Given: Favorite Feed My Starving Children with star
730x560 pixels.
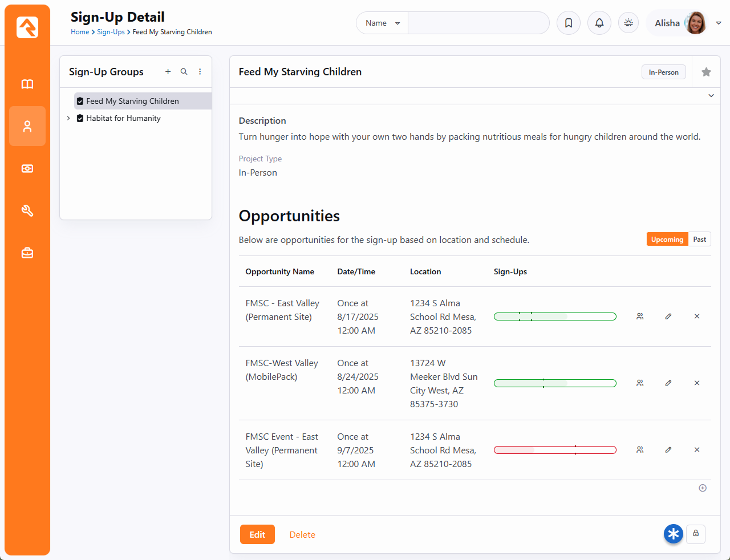Looking at the screenshot, I should [x=706, y=72].
